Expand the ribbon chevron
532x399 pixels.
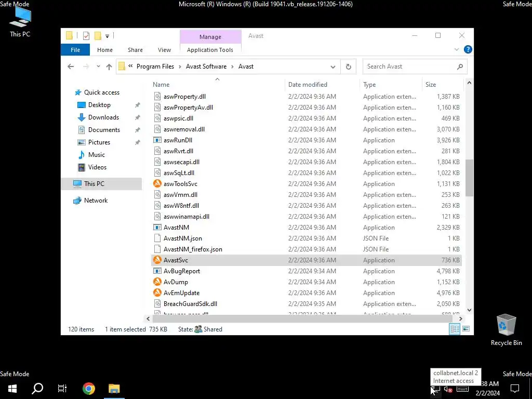click(x=457, y=49)
